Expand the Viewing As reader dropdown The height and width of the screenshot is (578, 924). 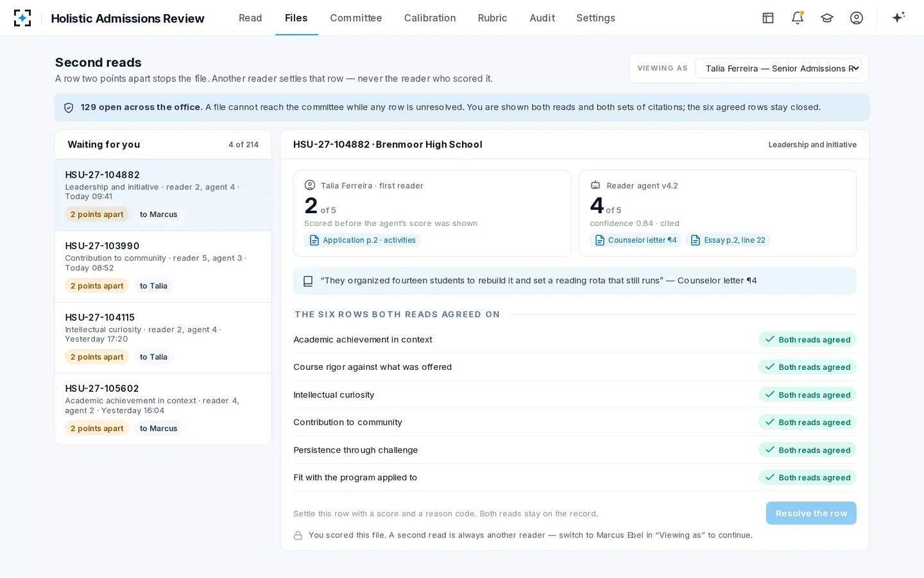[x=778, y=68]
